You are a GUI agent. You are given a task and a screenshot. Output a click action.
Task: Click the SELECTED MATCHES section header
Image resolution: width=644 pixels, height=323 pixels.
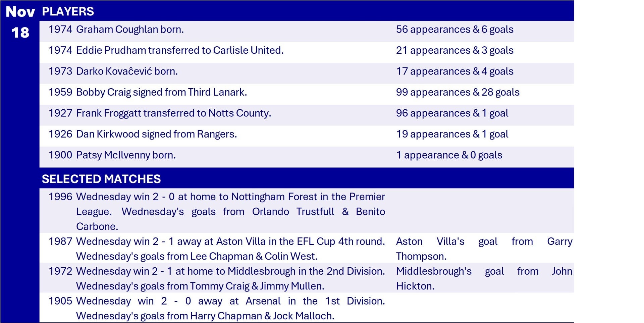(x=101, y=179)
